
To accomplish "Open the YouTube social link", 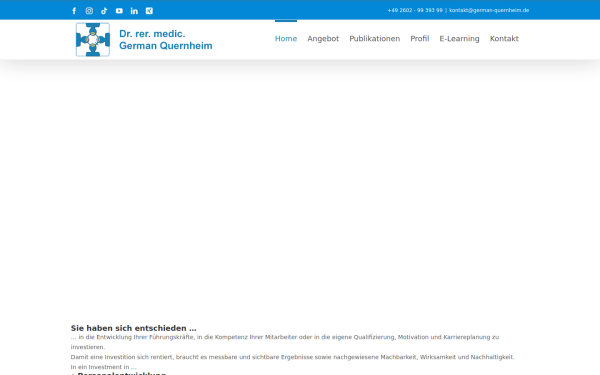I will (119, 11).
